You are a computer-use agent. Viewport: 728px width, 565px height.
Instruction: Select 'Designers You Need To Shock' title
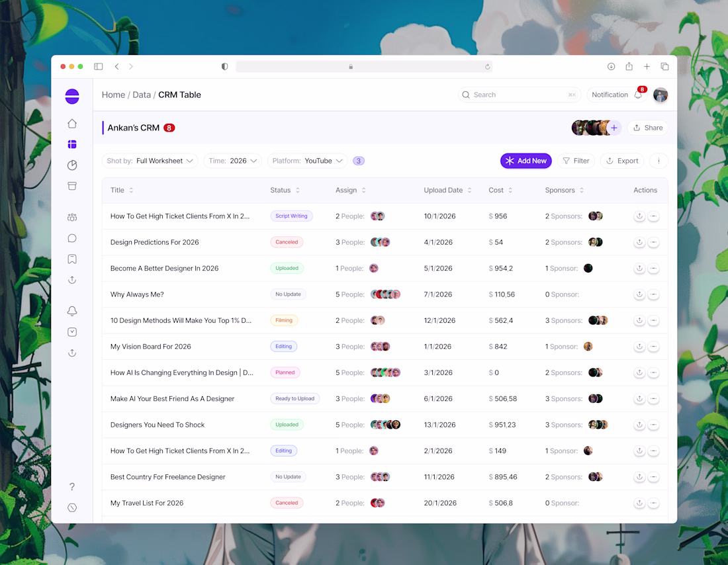coord(158,425)
